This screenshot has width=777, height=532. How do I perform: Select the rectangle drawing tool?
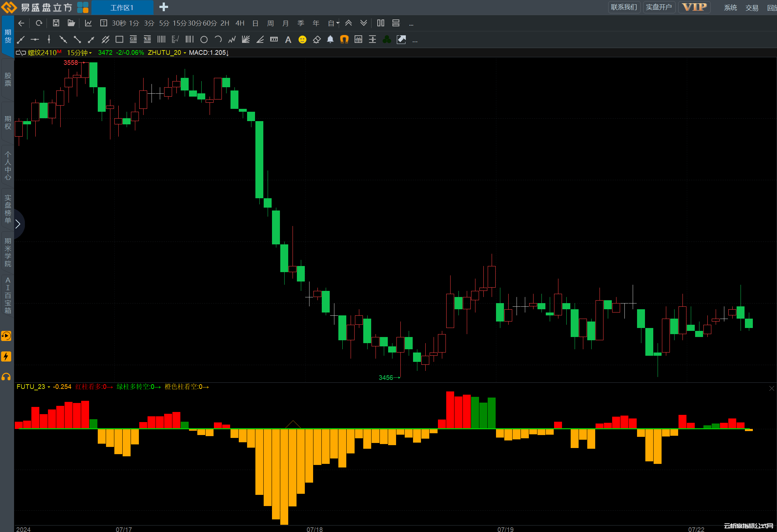tap(119, 40)
